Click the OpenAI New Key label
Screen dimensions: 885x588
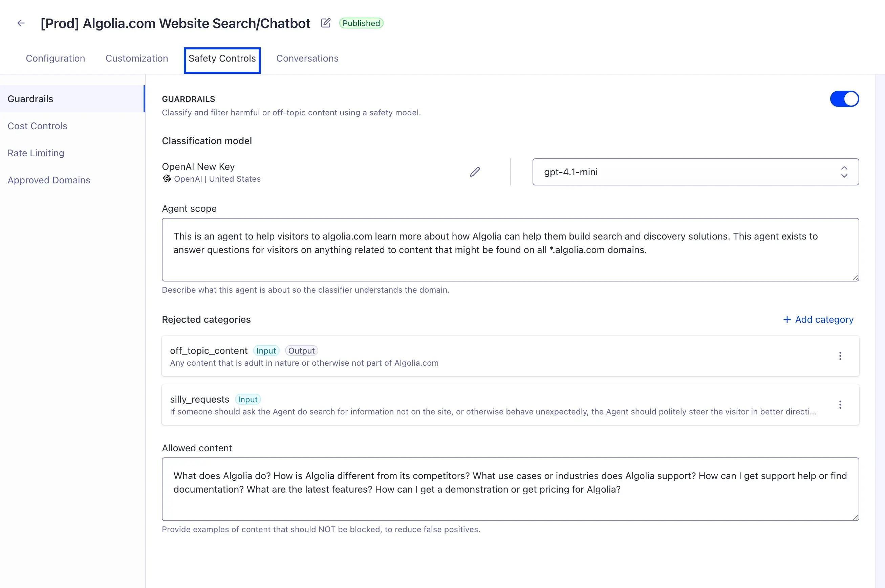click(x=198, y=166)
